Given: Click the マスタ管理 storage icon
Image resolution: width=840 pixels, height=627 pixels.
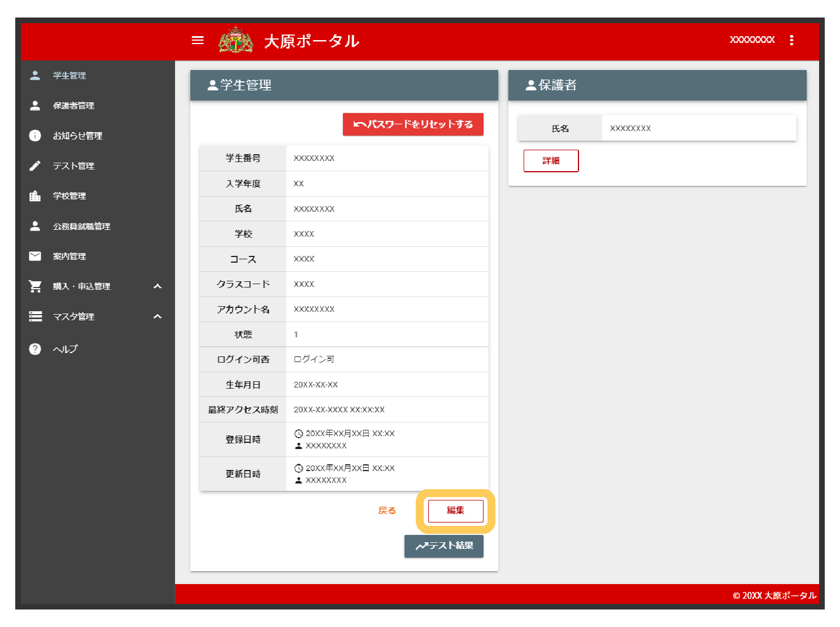Looking at the screenshot, I should 35,316.
